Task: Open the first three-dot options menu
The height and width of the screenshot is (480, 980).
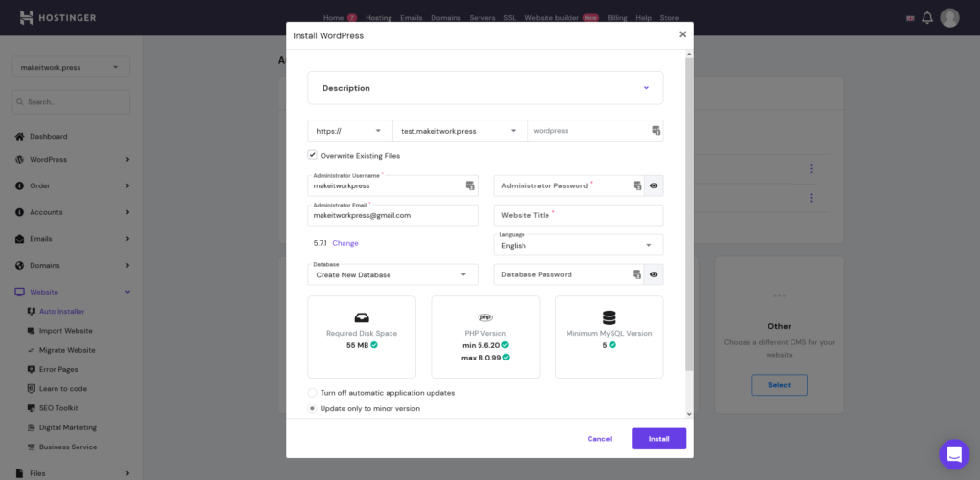Action: pyautogui.click(x=811, y=168)
